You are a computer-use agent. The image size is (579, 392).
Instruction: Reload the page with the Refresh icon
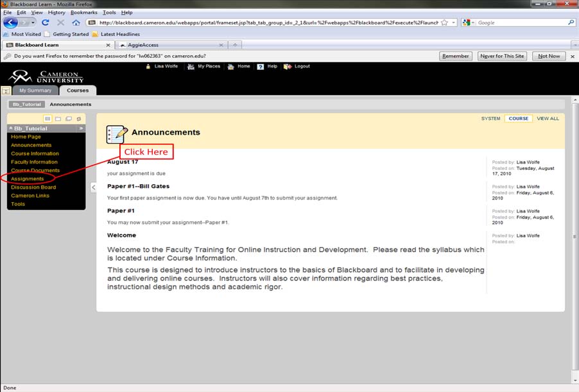[46, 22]
